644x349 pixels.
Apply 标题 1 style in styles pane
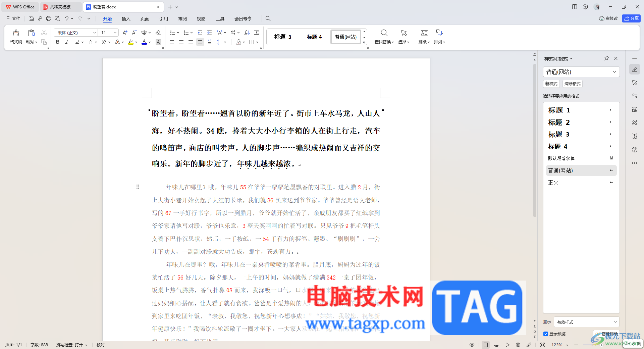click(581, 110)
